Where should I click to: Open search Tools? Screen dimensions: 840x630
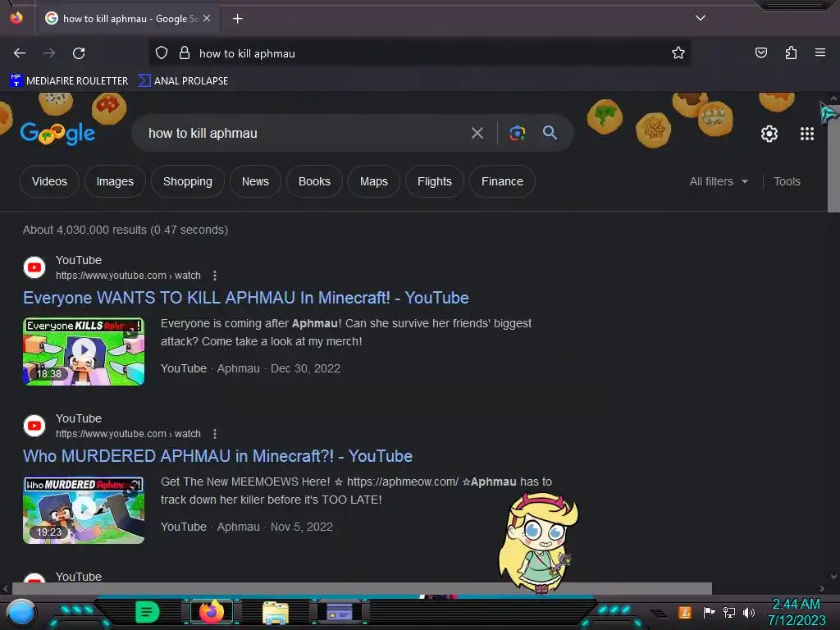787,181
